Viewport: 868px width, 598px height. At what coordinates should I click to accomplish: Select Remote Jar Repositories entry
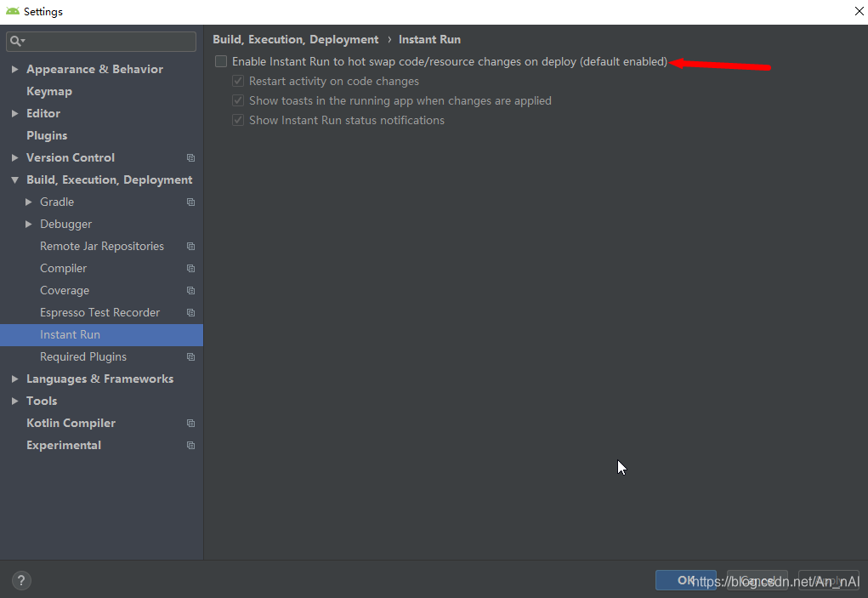[102, 247]
